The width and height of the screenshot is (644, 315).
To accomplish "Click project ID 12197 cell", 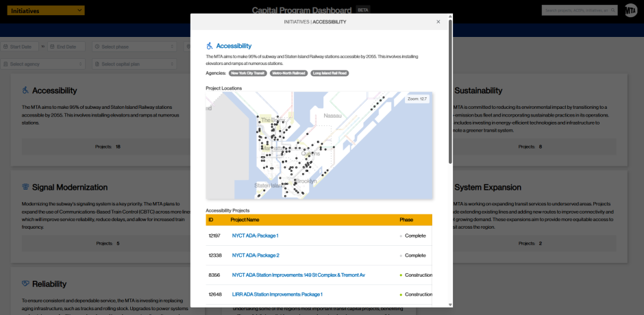I will click(x=215, y=236).
